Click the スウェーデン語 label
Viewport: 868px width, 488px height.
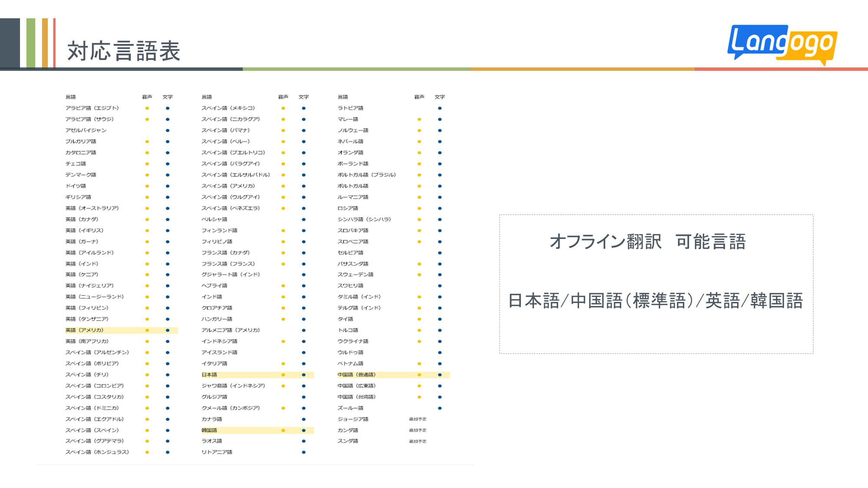tap(355, 275)
